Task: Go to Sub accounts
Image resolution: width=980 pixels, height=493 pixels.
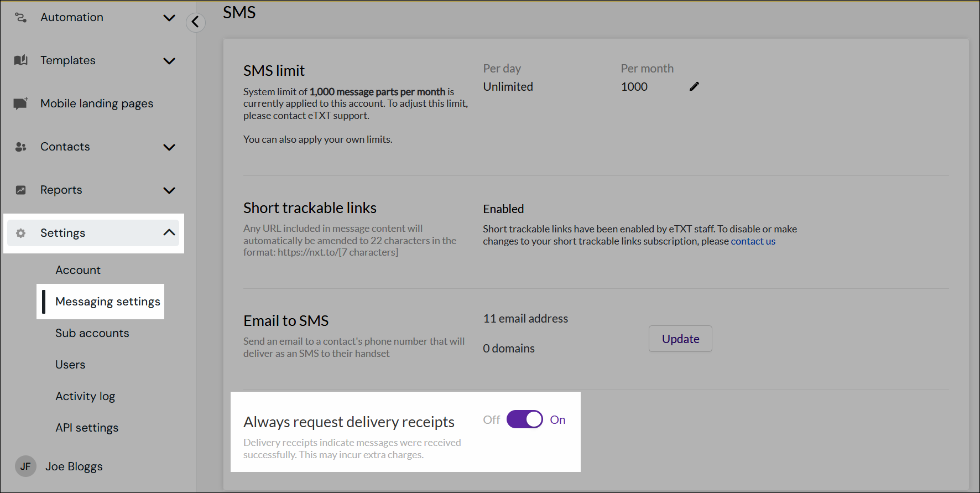Action: (x=92, y=333)
